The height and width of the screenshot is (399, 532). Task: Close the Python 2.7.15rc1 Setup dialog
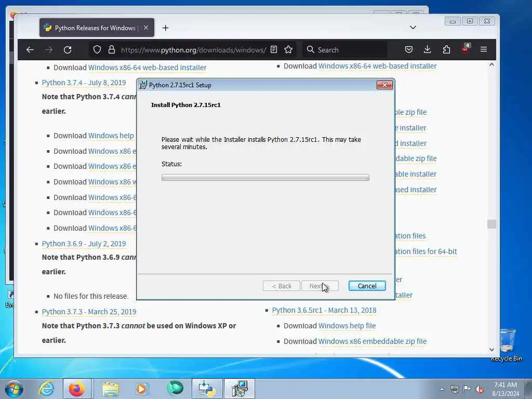click(385, 85)
